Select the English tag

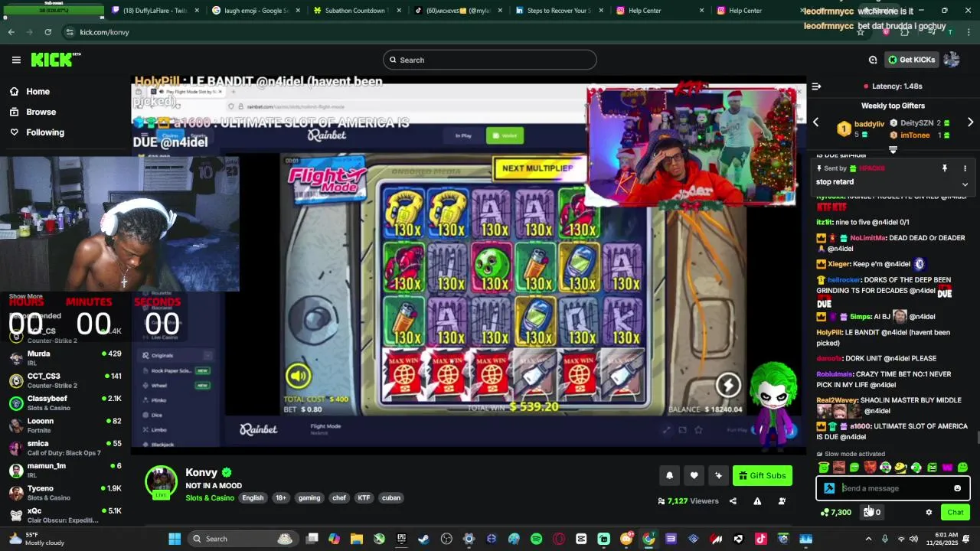(x=253, y=498)
